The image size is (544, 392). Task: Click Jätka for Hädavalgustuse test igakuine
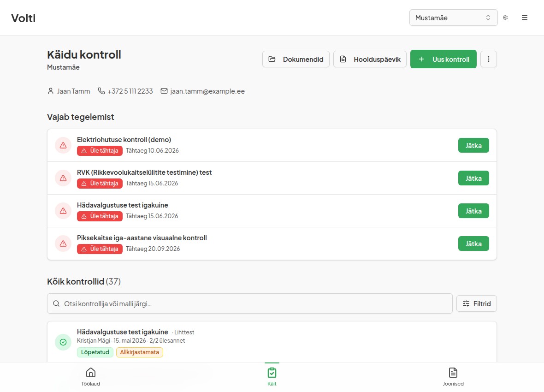473,211
